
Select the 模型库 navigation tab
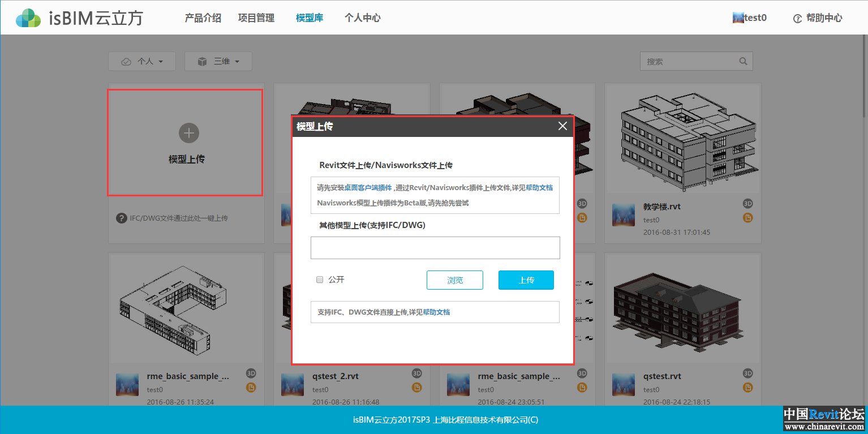[x=310, y=18]
